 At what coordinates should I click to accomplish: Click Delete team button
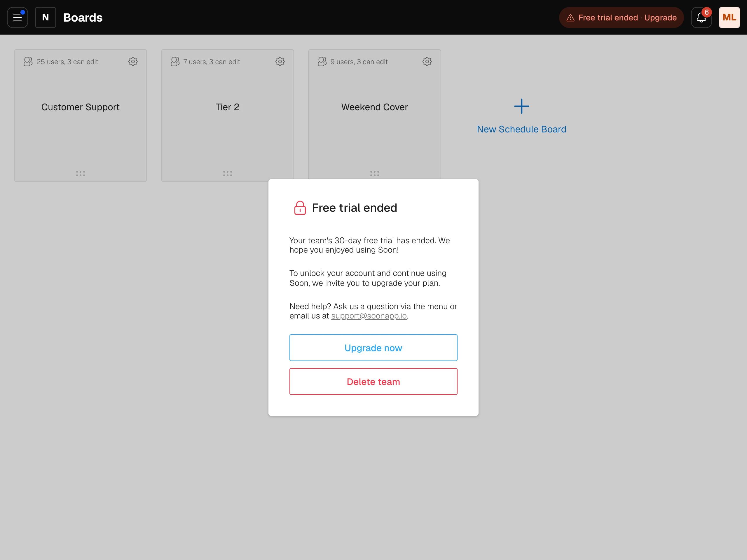[x=373, y=381]
